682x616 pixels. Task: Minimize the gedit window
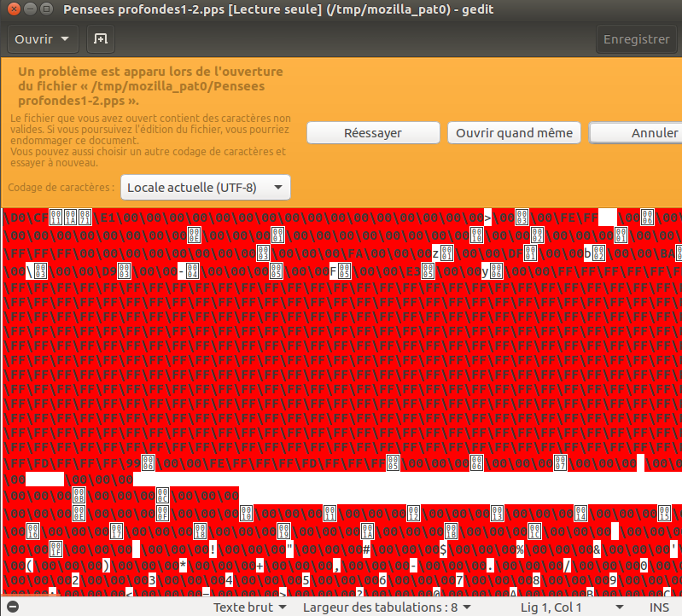[x=28, y=10]
